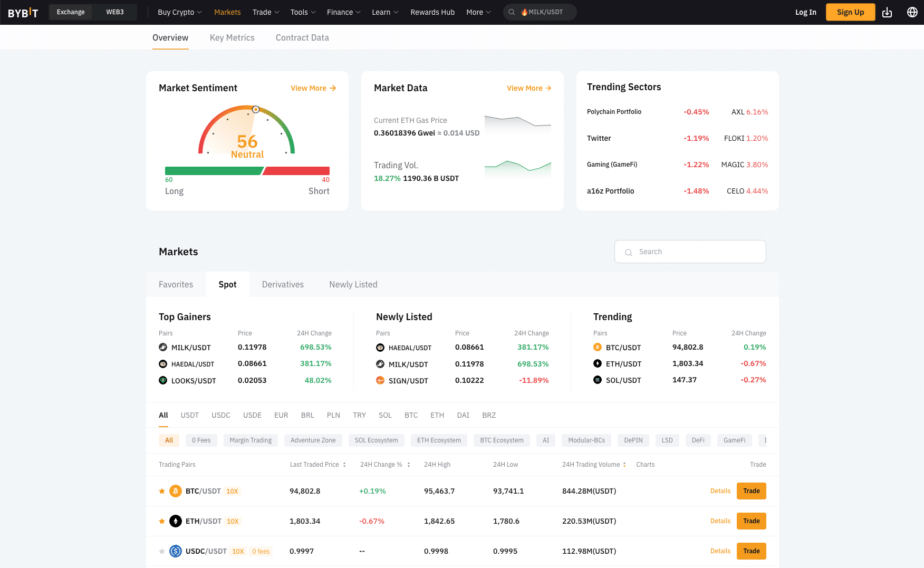This screenshot has width=924, height=568.
Task: Open the app download icon
Action: [887, 12]
